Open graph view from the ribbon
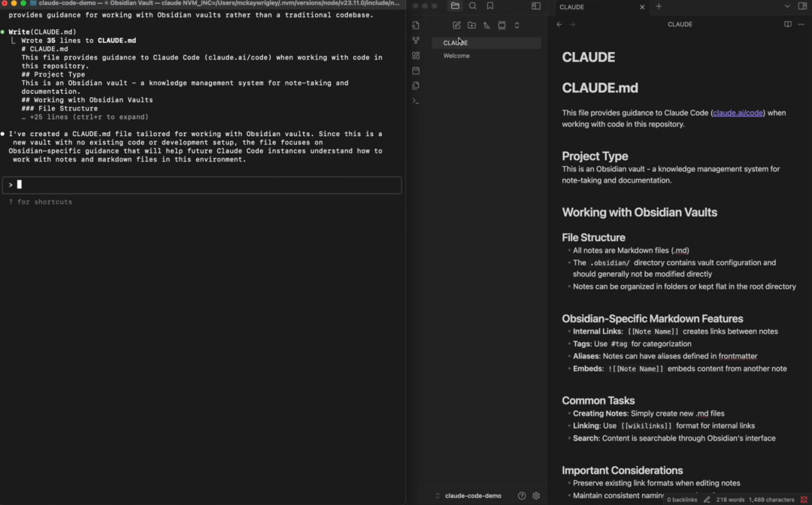This screenshot has width=812, height=505. [x=416, y=41]
